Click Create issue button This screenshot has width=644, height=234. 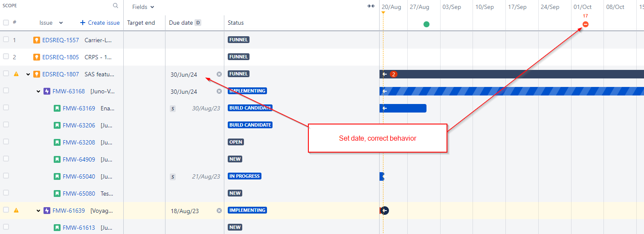[x=100, y=23]
